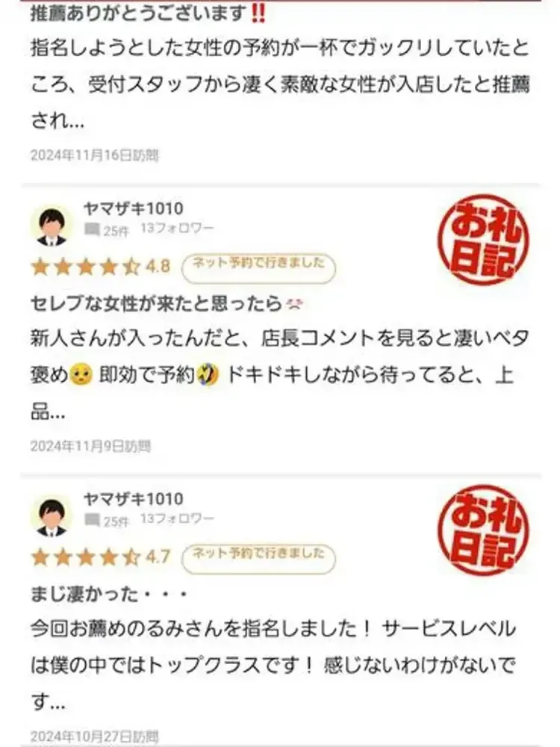This screenshot has width=560, height=747.
Task: Open the review titled まじ凄かった・・・
Action: click(x=109, y=594)
